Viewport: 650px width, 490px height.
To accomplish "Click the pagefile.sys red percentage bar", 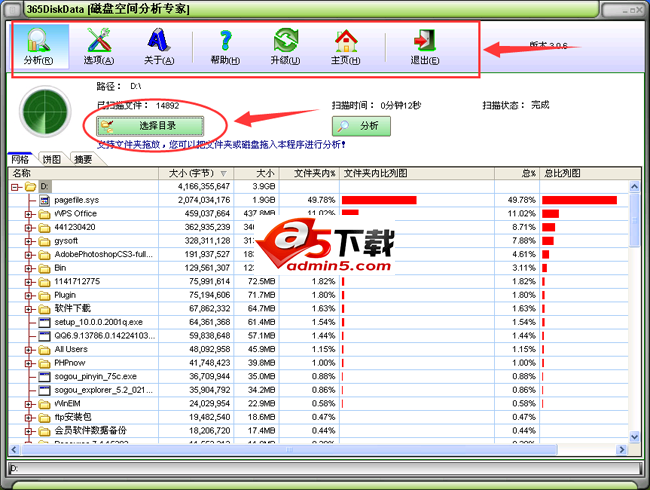I will coord(379,200).
